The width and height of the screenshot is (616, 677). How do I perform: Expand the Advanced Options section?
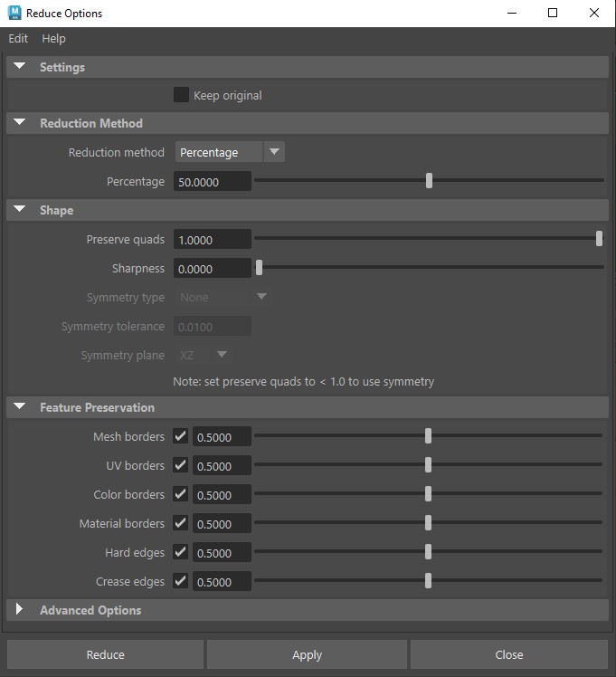click(x=20, y=610)
